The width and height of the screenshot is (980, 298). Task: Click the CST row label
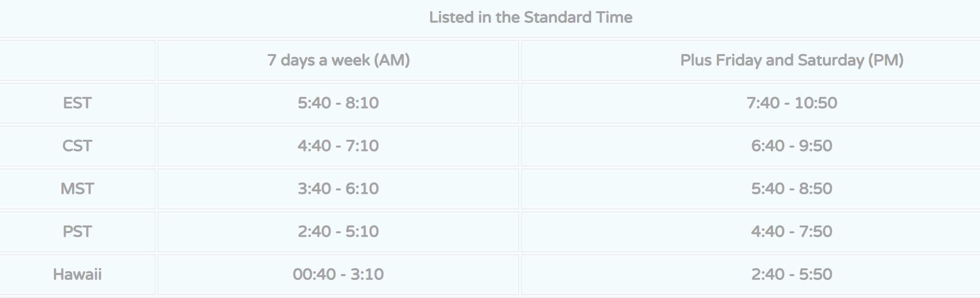(77, 146)
